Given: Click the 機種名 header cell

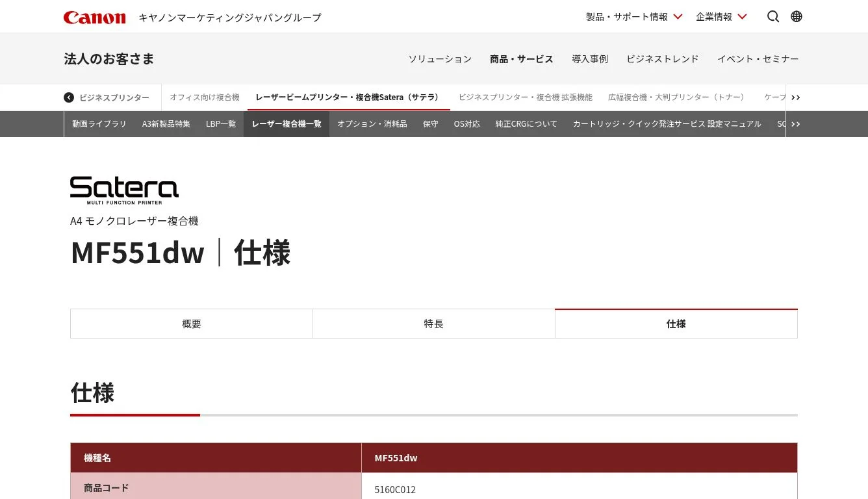Looking at the screenshot, I should [x=216, y=458].
